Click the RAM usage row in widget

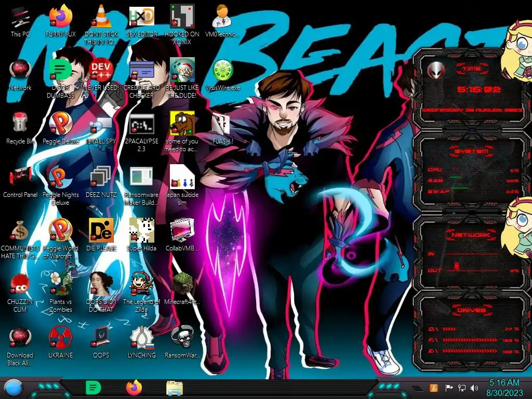coord(474,181)
